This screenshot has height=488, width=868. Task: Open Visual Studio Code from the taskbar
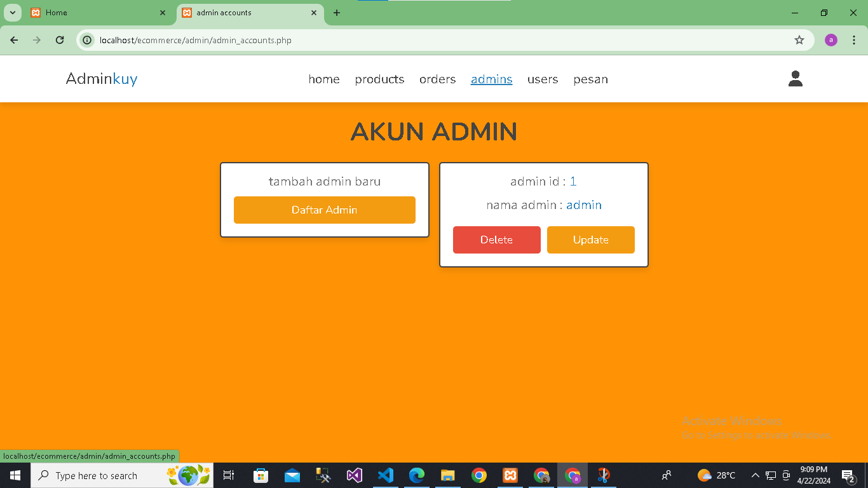tap(386, 475)
